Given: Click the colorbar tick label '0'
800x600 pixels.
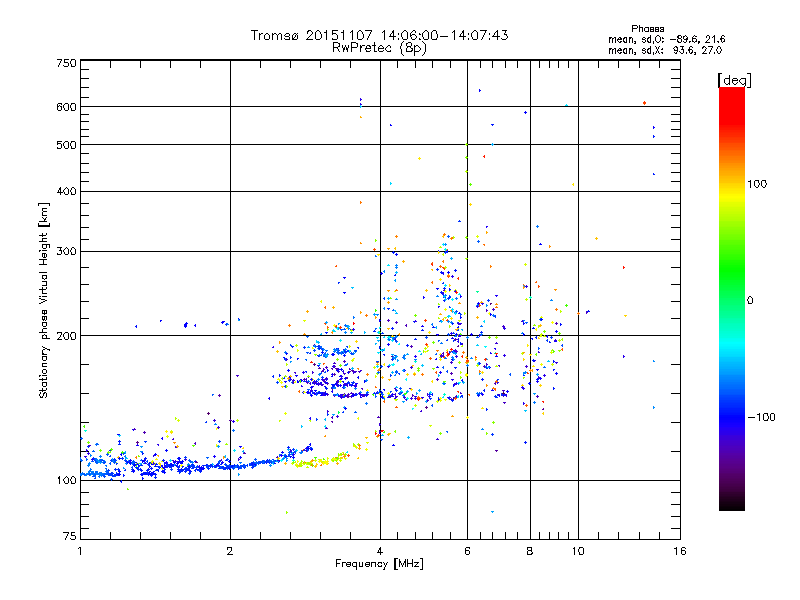Looking at the screenshot, I should pyautogui.click(x=750, y=301).
